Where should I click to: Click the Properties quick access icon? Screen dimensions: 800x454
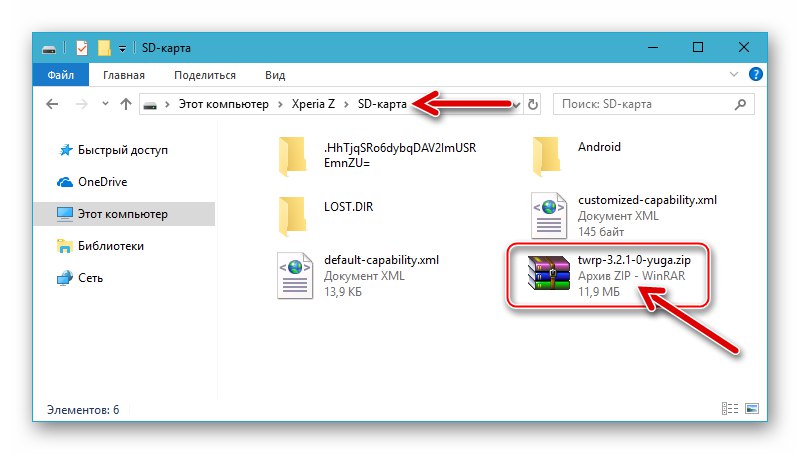point(82,48)
